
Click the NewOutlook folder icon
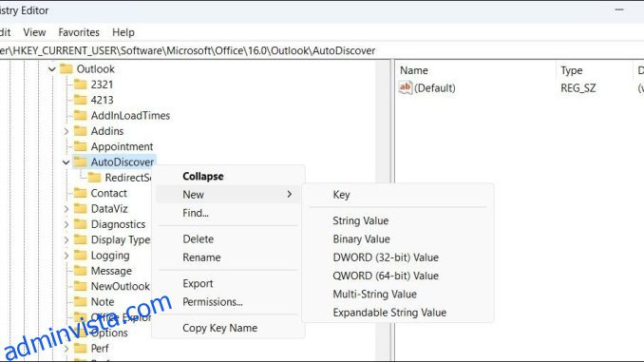coord(81,286)
